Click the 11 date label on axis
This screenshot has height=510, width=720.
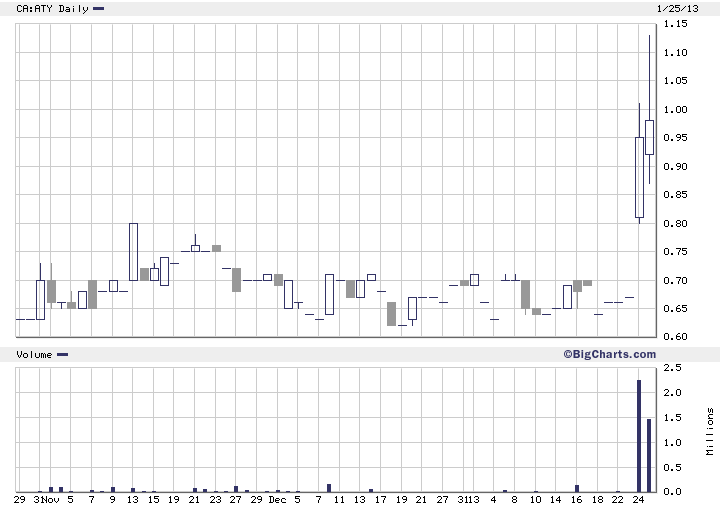[339, 499]
